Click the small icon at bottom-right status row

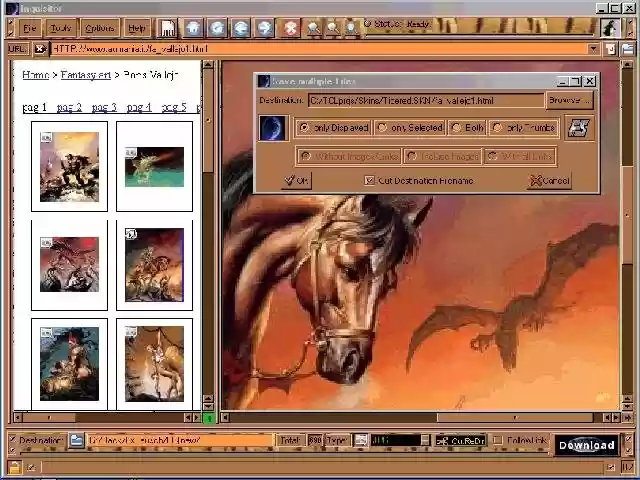click(611, 467)
